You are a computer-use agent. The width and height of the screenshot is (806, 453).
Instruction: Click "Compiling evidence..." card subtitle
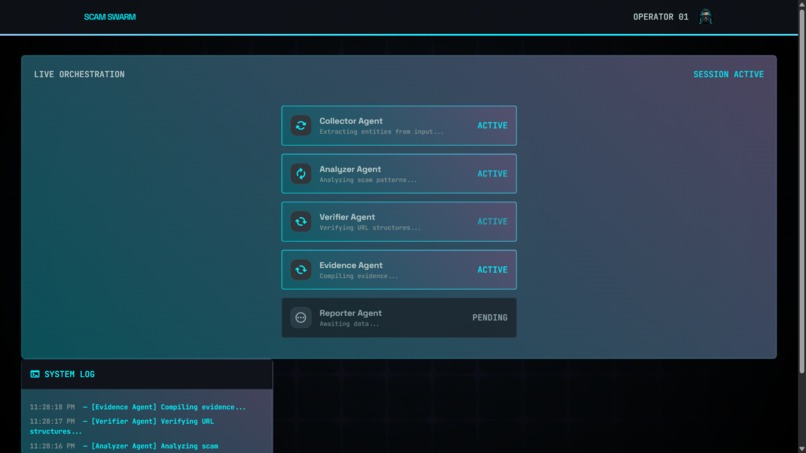point(358,276)
